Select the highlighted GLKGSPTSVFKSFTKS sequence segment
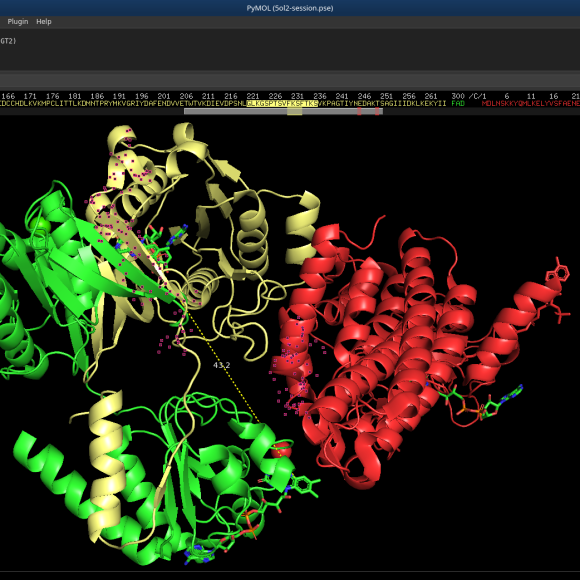The width and height of the screenshot is (580, 580). (x=282, y=104)
